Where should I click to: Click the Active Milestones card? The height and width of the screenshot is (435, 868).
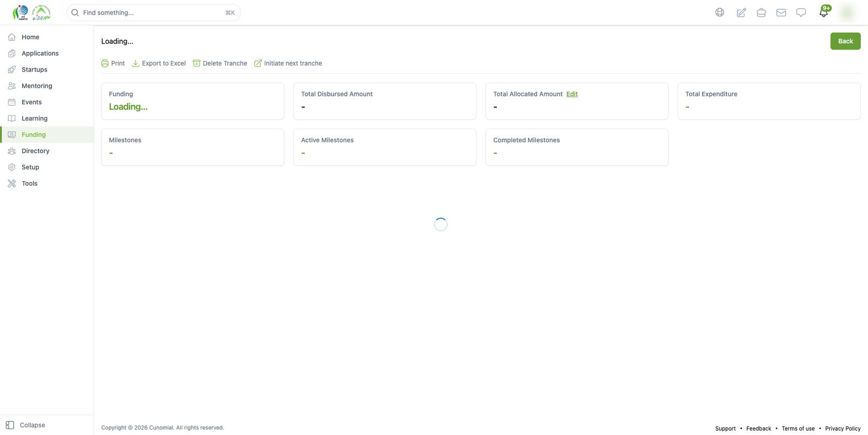[385, 147]
